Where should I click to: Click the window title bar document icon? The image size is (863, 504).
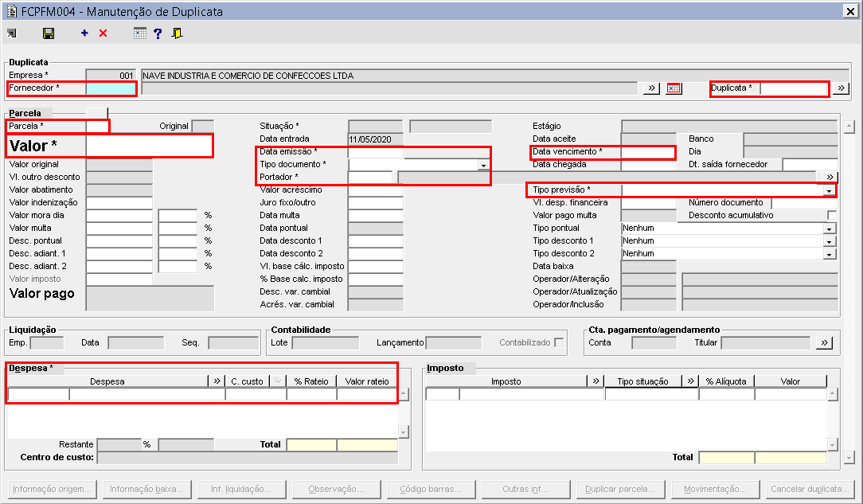[x=12, y=12]
